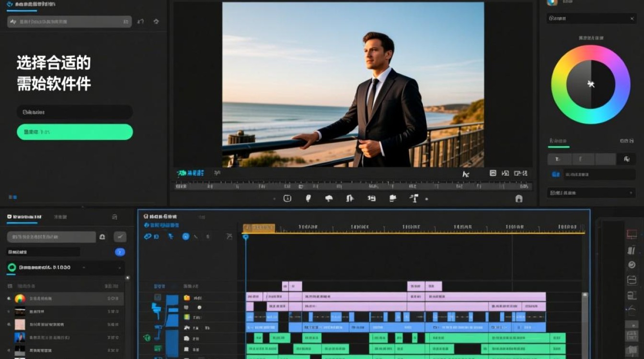Select the color wheel thumbnail in media list
The width and height of the screenshot is (644, 359).
pos(20,299)
